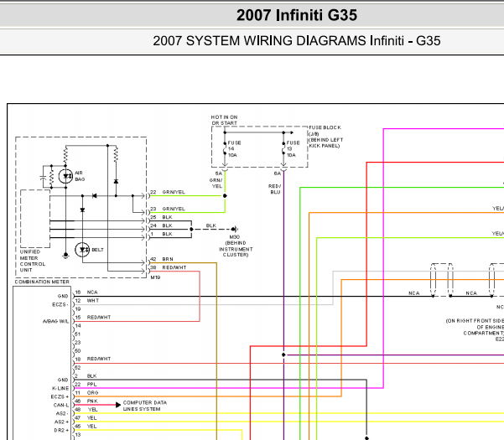Click the 'A/BAG W/L' terminal label
Viewport: 504px width, 440px height.
pos(55,321)
